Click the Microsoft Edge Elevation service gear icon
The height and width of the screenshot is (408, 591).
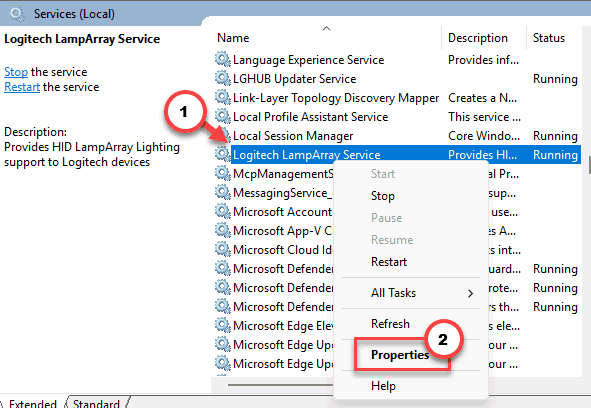click(222, 325)
